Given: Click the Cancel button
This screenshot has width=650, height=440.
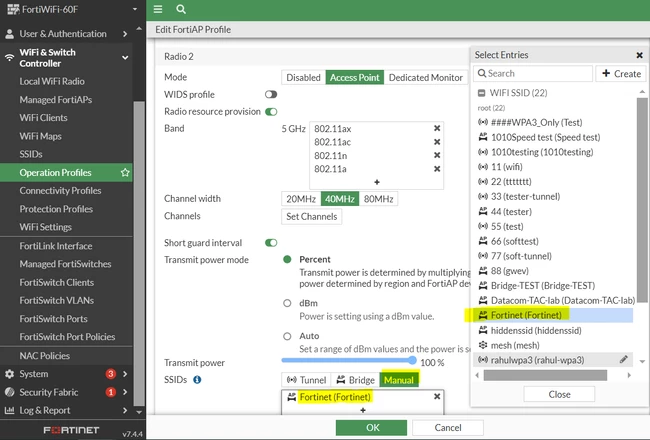Looking at the screenshot, I should point(448,428).
